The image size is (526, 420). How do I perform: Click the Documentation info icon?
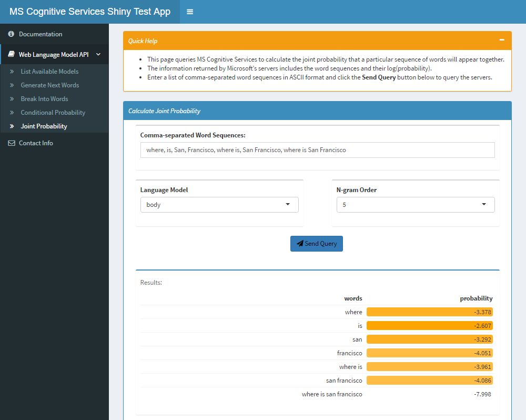coord(11,34)
